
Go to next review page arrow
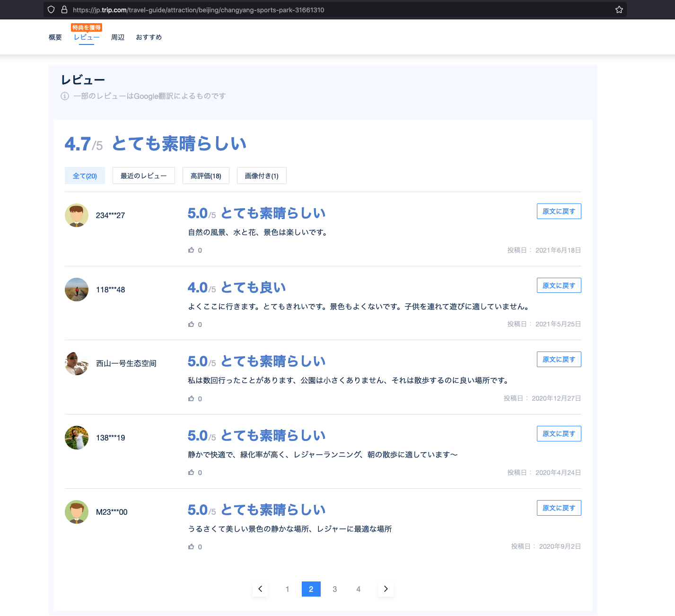386,589
